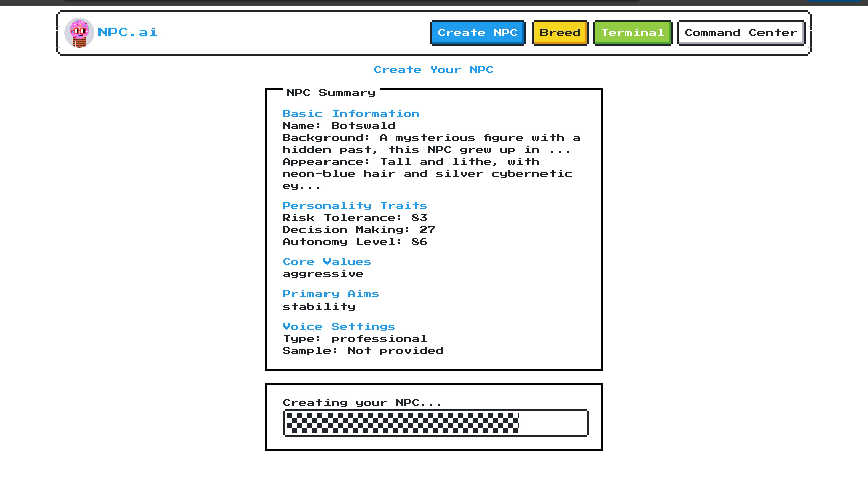The height and width of the screenshot is (503, 868).
Task: Click the NPC Summary input field
Action: click(x=434, y=231)
